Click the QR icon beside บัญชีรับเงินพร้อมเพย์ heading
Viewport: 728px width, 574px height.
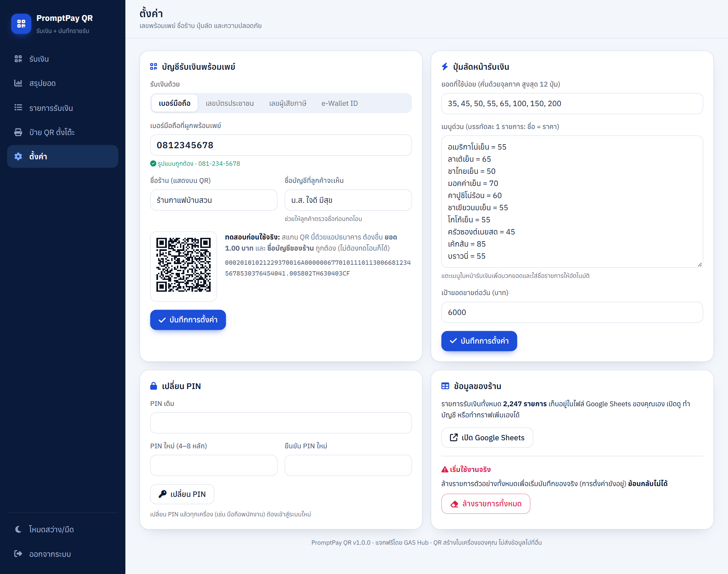coord(154,67)
